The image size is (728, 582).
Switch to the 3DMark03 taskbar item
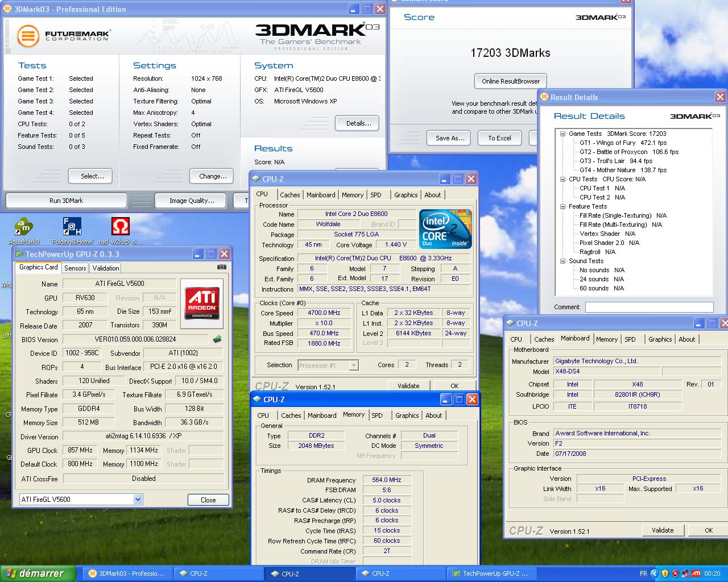click(127, 573)
